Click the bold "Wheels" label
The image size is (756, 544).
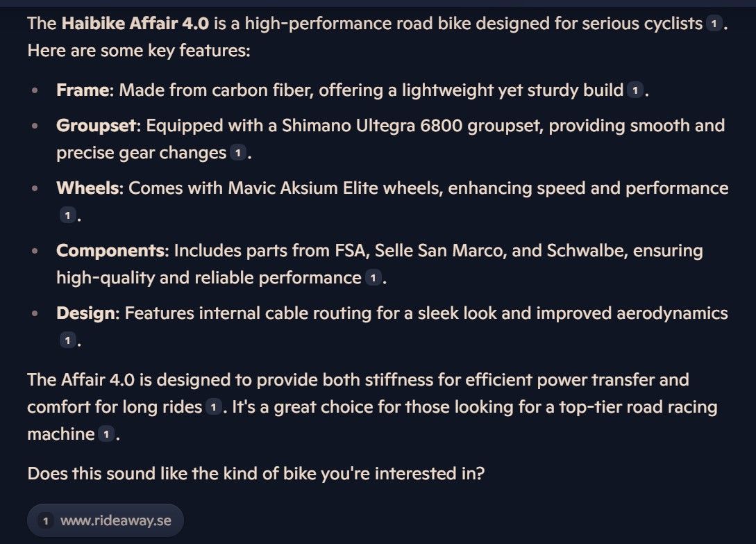[x=87, y=188]
